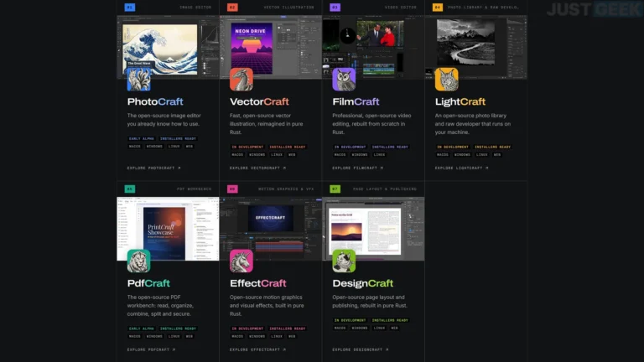Open the PrintCraft Showcase PDF screenshot
This screenshot has width=644, height=362.
click(168, 229)
